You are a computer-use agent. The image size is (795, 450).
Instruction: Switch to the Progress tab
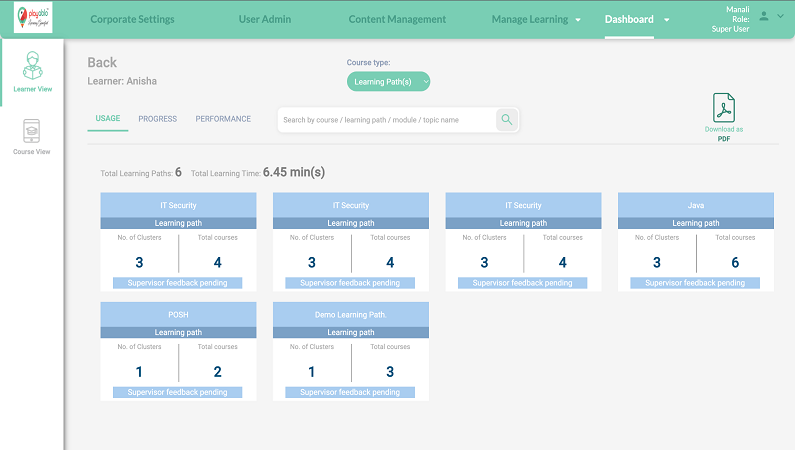pos(157,119)
